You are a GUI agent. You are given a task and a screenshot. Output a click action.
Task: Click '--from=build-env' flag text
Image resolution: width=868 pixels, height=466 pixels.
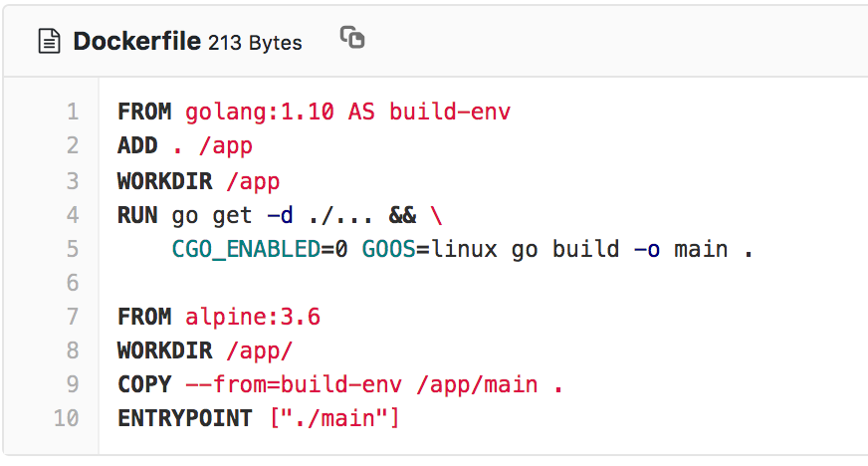pos(294,384)
